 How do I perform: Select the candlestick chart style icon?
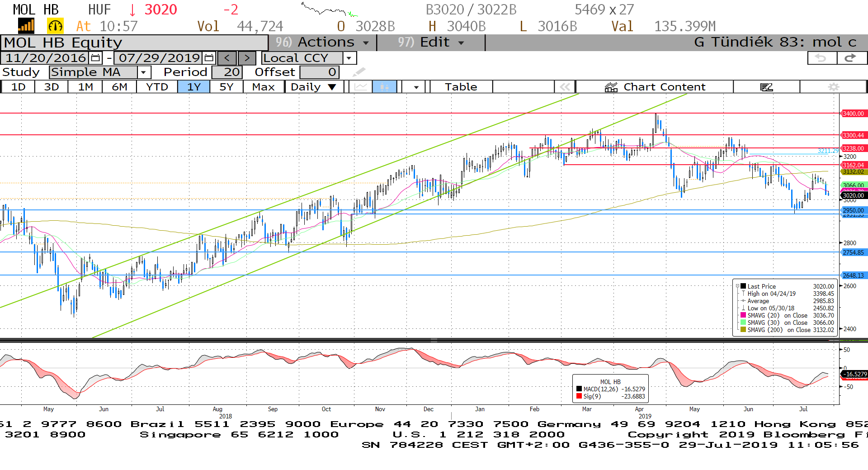pyautogui.click(x=385, y=87)
